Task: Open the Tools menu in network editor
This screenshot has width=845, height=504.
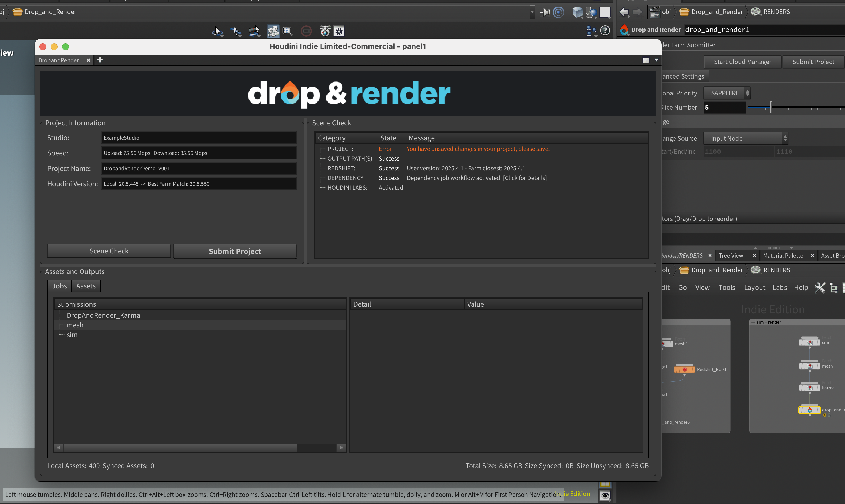Action: pos(726,287)
